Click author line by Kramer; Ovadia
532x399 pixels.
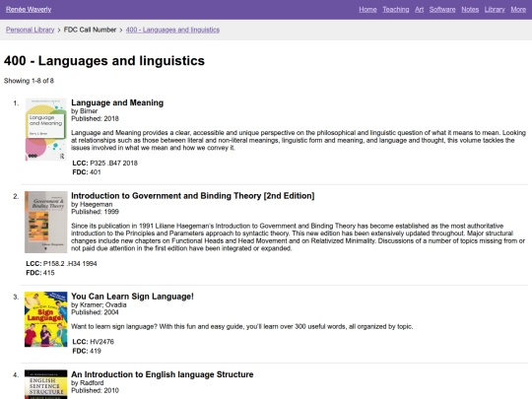tap(99, 304)
